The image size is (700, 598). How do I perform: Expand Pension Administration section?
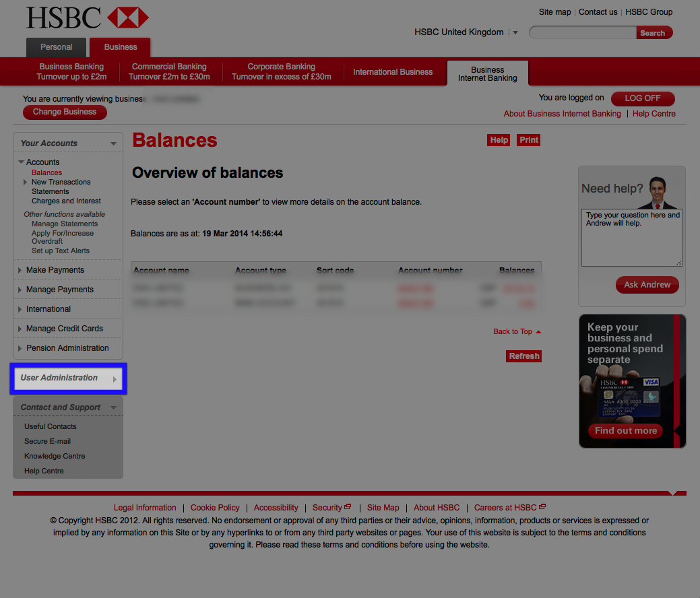coord(68,348)
